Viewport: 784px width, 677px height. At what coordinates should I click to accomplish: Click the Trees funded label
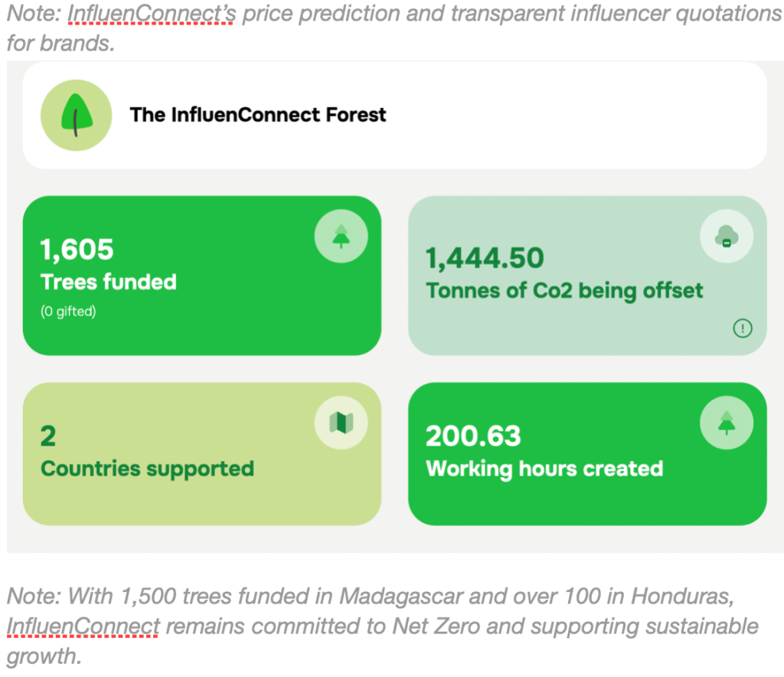coord(109,282)
